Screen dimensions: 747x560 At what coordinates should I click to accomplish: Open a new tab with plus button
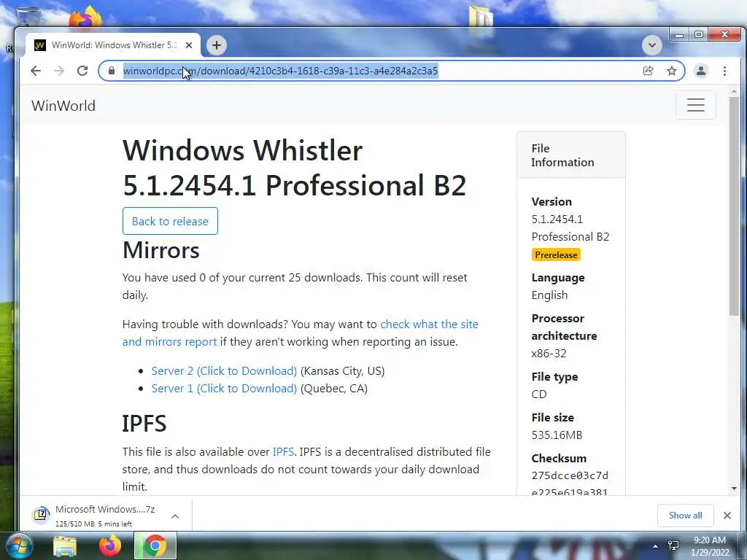tap(216, 45)
